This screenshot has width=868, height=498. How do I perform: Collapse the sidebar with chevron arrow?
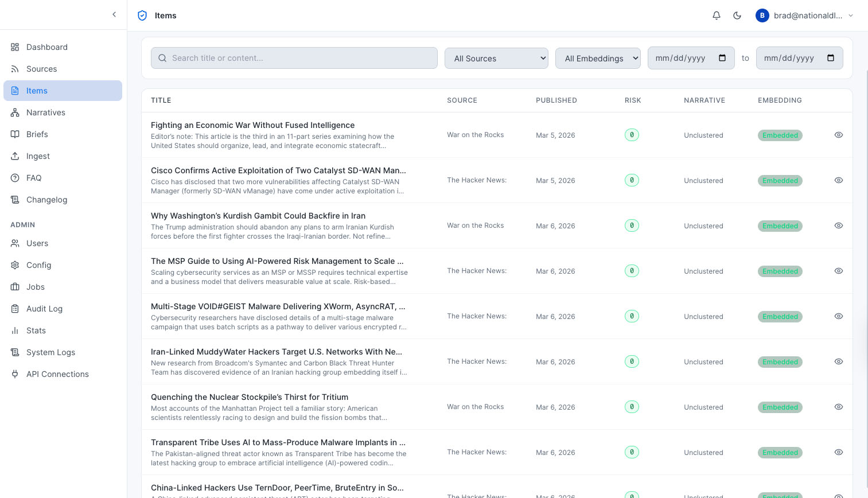point(114,15)
